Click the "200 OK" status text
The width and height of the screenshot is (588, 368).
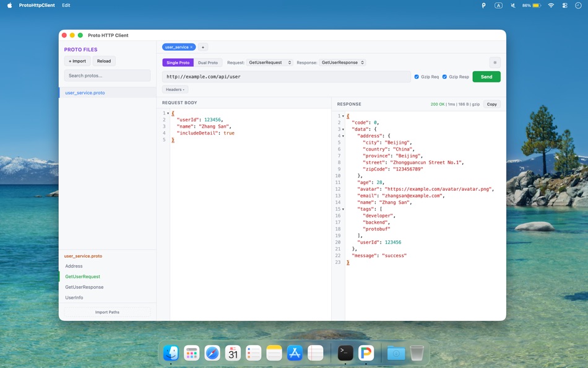click(437, 105)
